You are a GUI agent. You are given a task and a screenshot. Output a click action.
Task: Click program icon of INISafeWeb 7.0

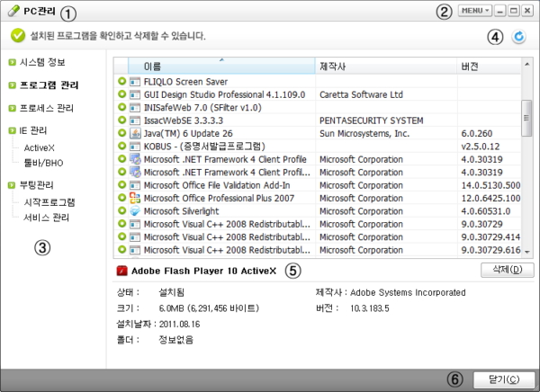[135, 108]
